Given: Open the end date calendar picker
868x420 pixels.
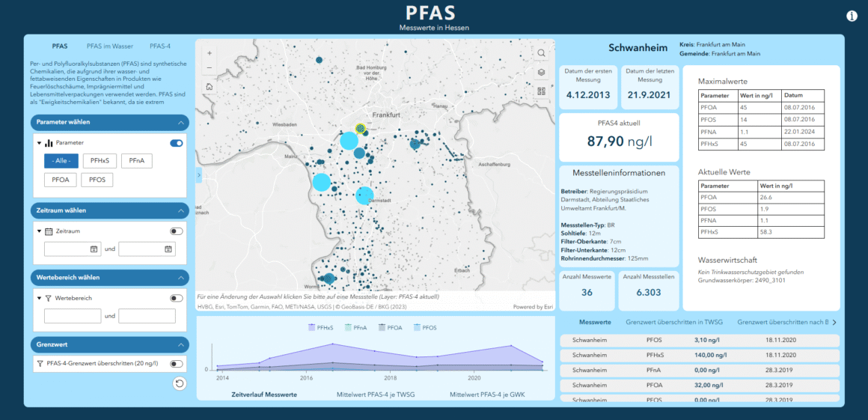Looking at the screenshot, I should (168, 249).
